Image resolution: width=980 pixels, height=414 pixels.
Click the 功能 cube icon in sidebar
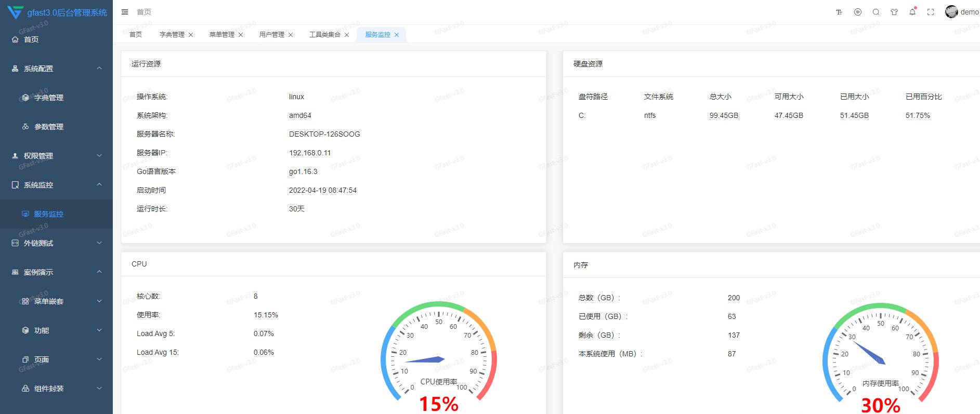[x=25, y=330]
